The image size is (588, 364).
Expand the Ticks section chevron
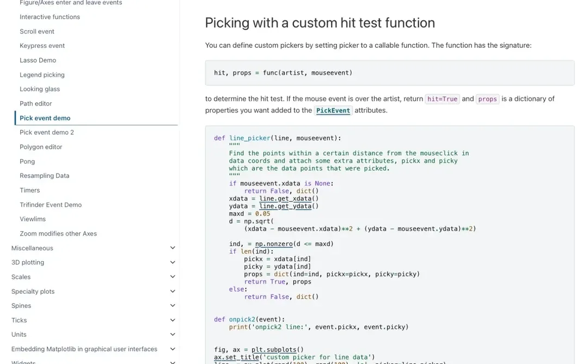point(173,320)
